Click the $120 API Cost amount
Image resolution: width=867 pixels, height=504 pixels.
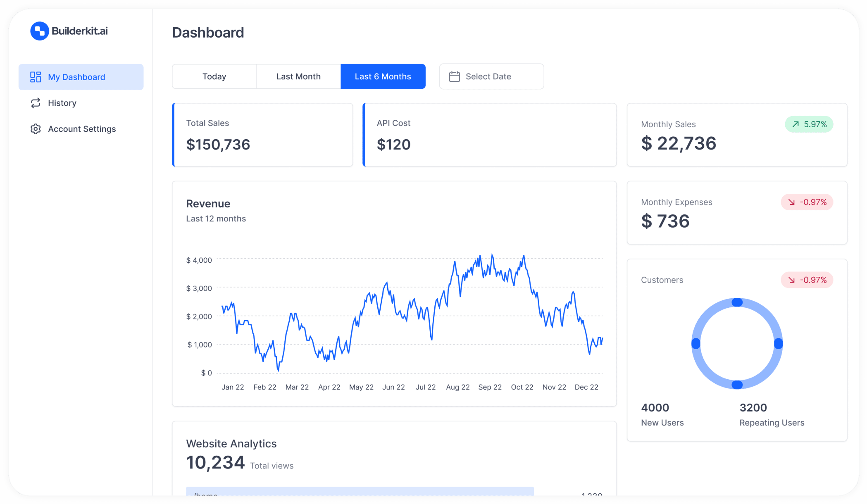[393, 145]
